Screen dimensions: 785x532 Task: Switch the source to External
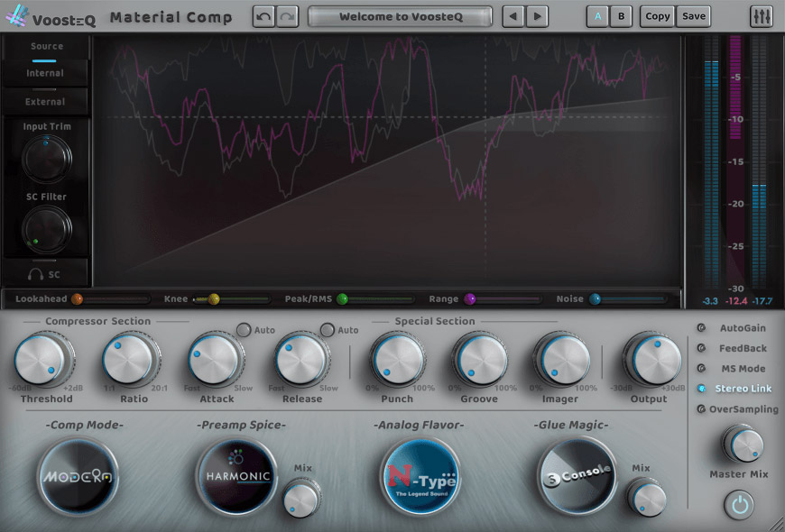(47, 100)
